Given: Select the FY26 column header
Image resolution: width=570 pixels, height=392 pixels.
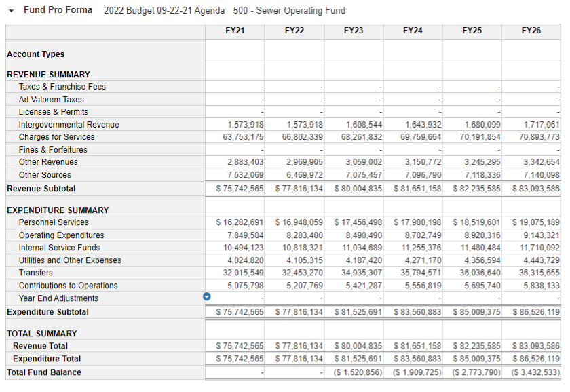Looking at the screenshot, I should tap(530, 31).
